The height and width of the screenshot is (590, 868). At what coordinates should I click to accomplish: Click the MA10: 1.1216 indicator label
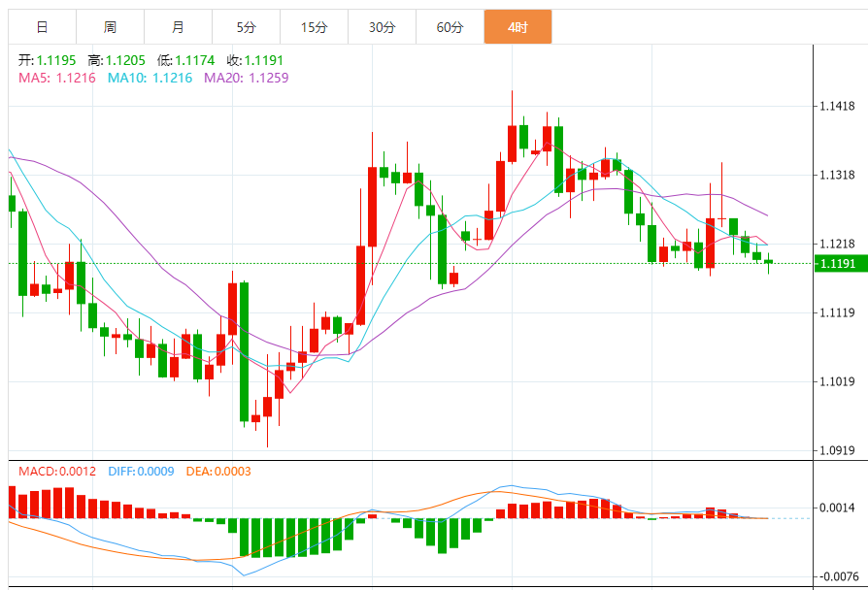click(150, 78)
